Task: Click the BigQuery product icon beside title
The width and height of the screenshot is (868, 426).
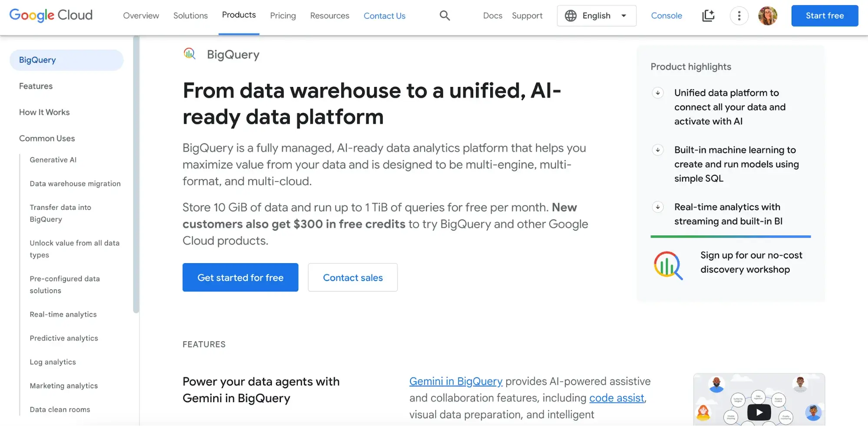Action: click(190, 54)
